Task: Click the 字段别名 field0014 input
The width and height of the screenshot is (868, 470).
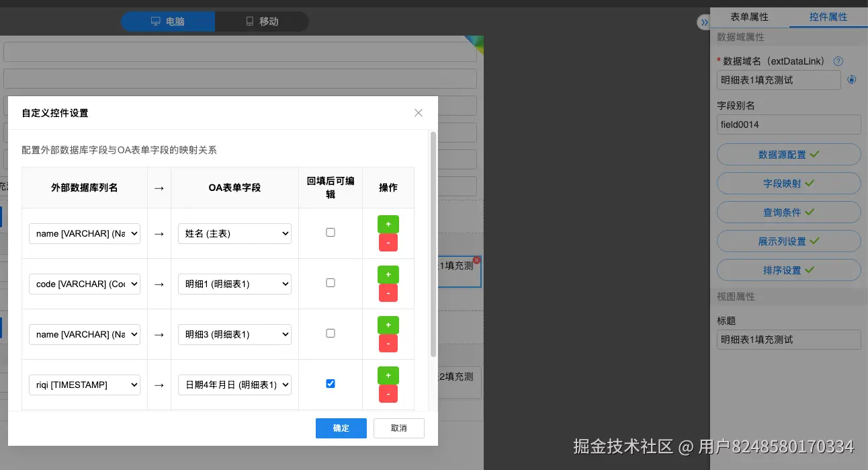Action: pos(789,124)
